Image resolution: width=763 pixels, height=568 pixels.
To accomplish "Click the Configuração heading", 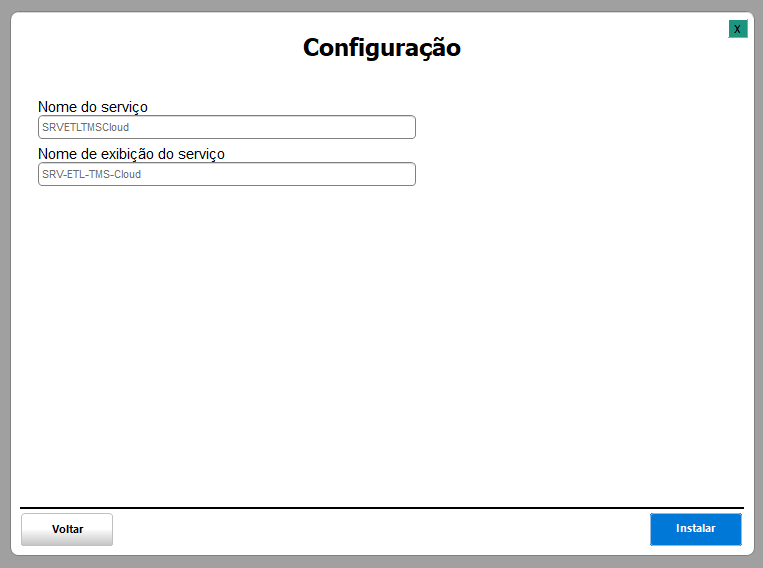I will pos(381,48).
